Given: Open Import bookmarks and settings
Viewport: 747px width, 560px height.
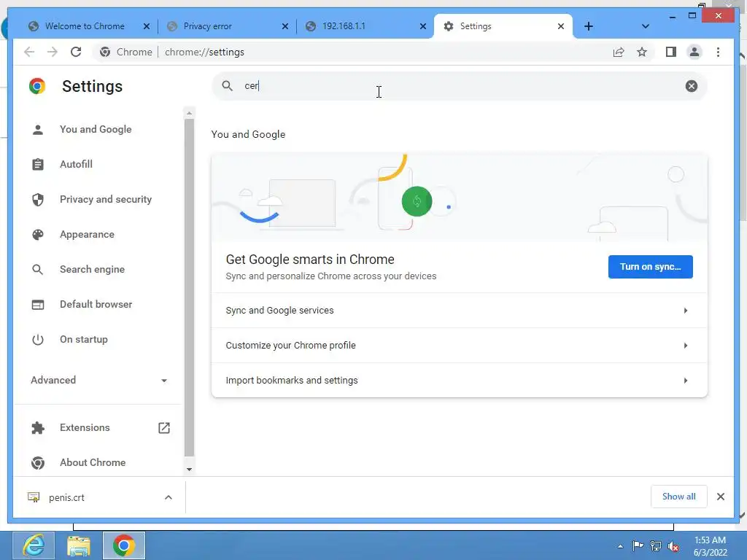Looking at the screenshot, I should (x=460, y=380).
